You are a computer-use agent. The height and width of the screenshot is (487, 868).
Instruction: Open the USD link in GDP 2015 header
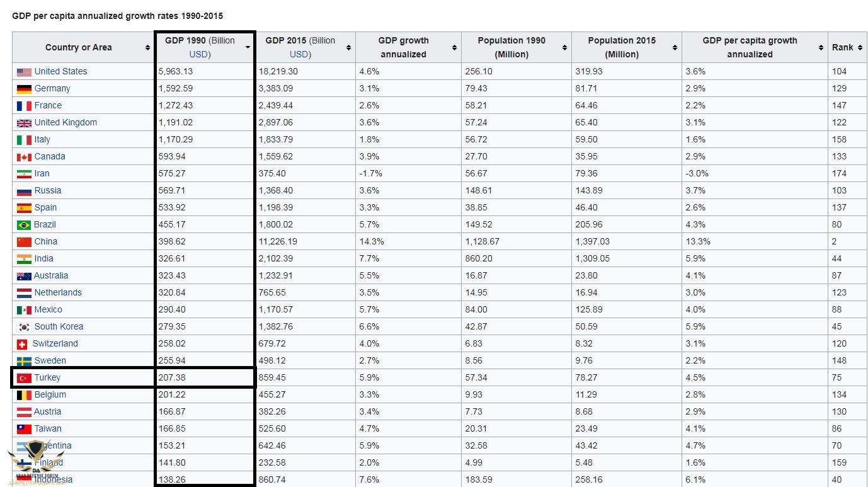pos(300,54)
